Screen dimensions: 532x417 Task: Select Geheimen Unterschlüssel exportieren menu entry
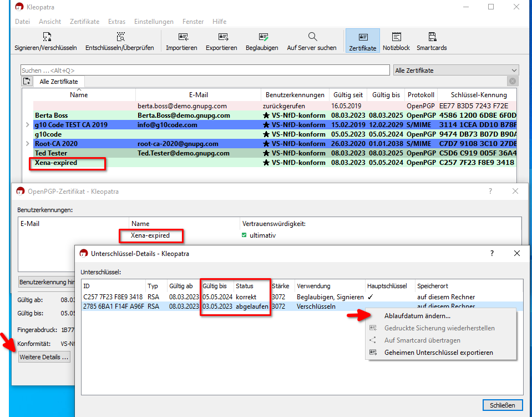click(x=438, y=353)
